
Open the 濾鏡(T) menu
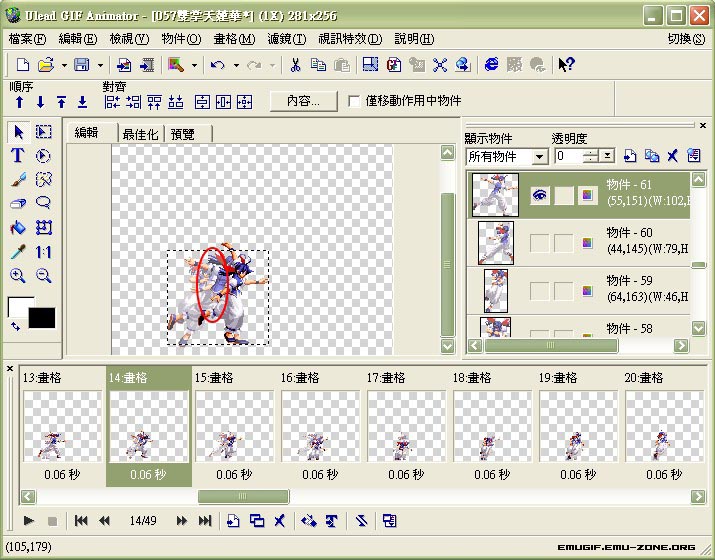coord(287,39)
